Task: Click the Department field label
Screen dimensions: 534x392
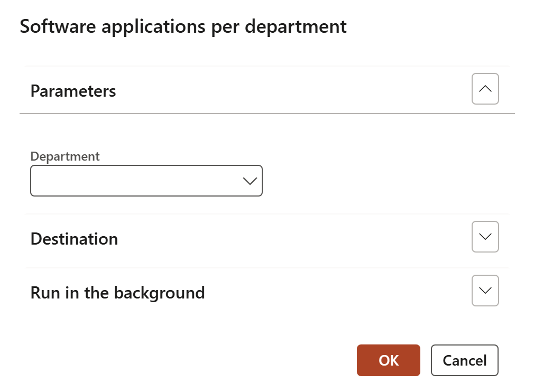Action: (65, 156)
